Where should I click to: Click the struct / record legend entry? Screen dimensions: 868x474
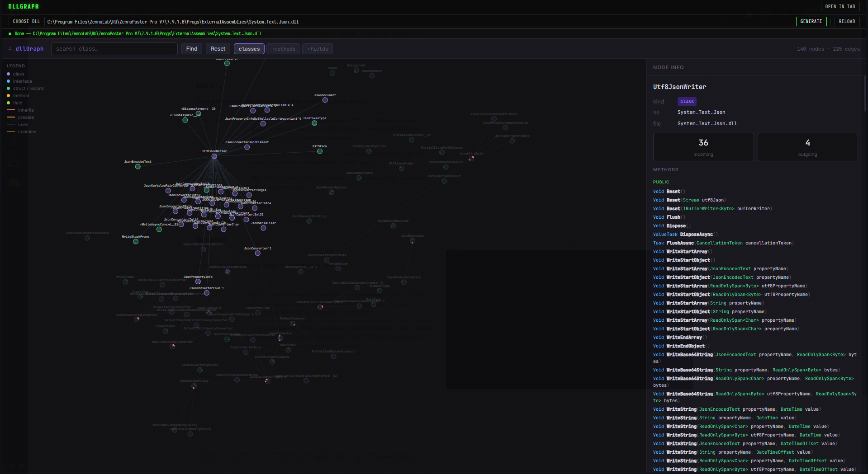(25, 88)
